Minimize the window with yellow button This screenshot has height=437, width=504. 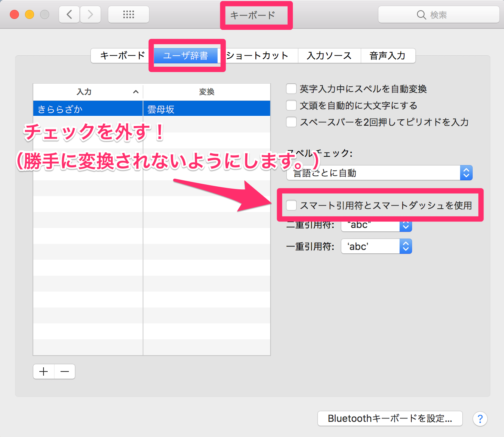coord(30,14)
